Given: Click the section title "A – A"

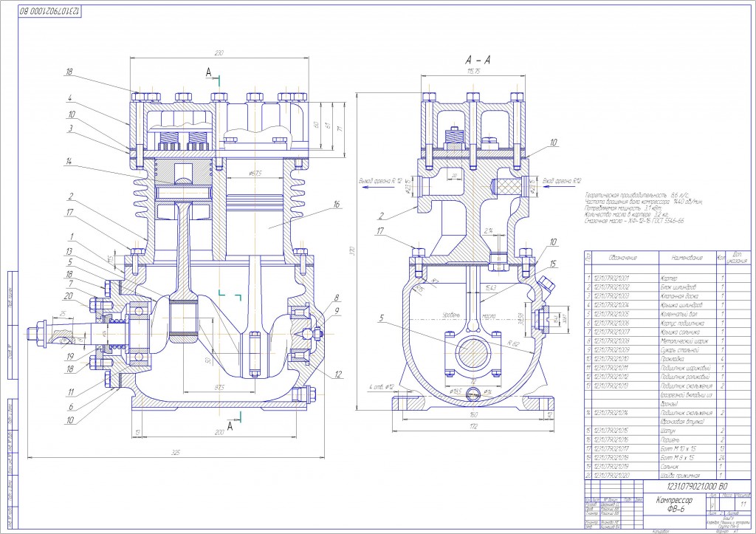Looking at the screenshot, I should 478,61.
